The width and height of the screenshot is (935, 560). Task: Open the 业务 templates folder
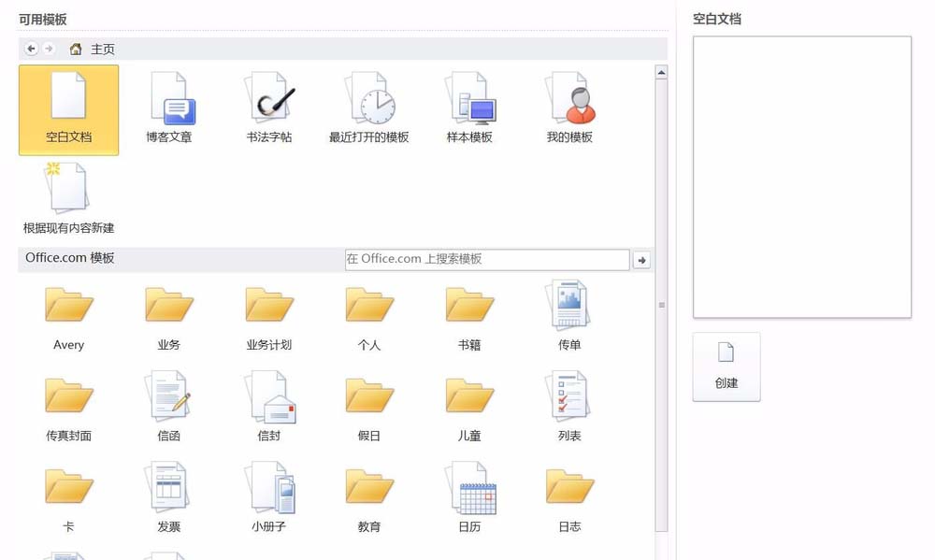click(169, 319)
